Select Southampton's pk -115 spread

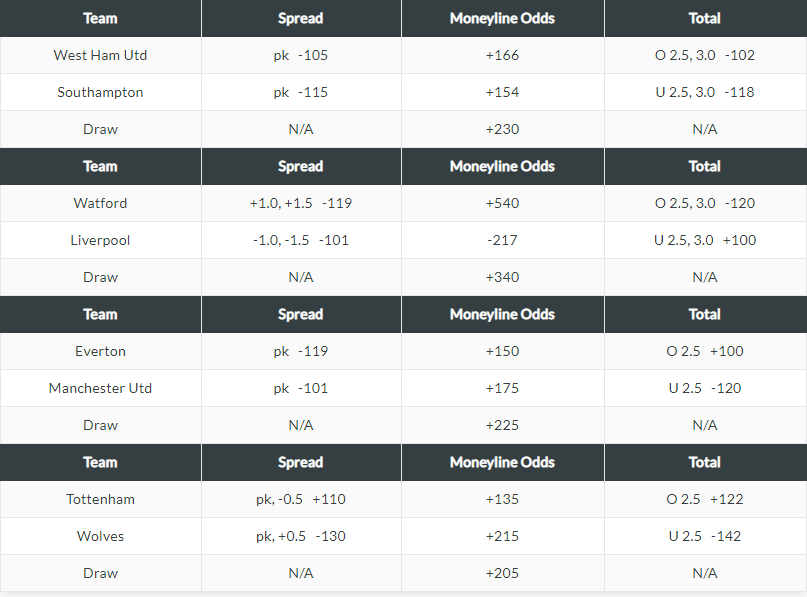tap(300, 92)
